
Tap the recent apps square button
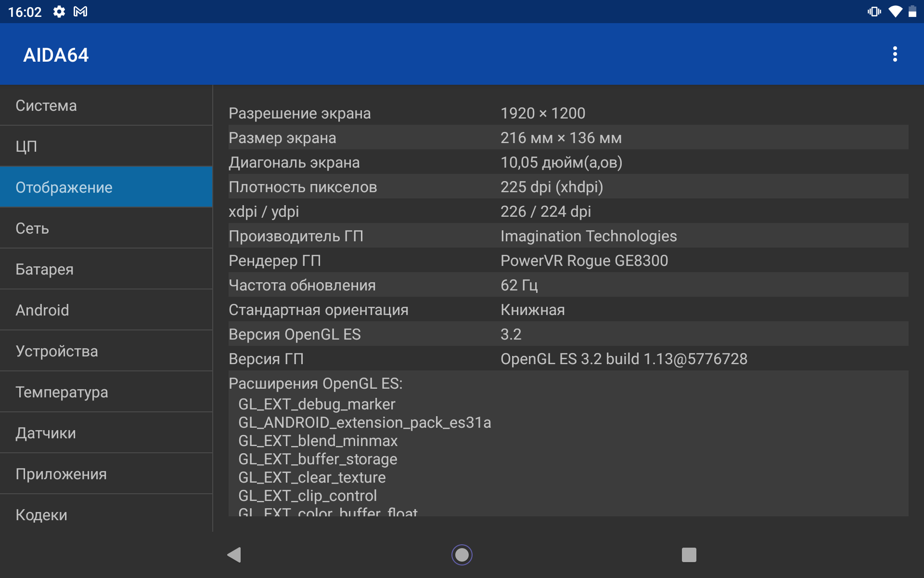tap(689, 554)
